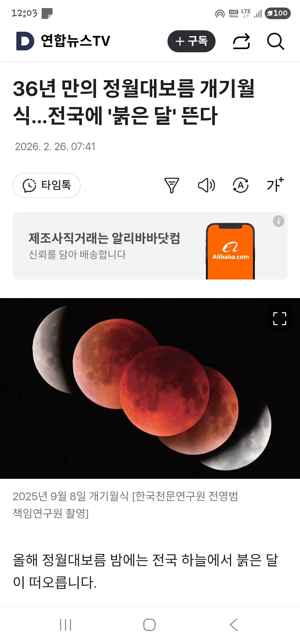The width and height of the screenshot is (300, 644).
Task: Subscribe with the 구독 button
Action: click(x=191, y=41)
